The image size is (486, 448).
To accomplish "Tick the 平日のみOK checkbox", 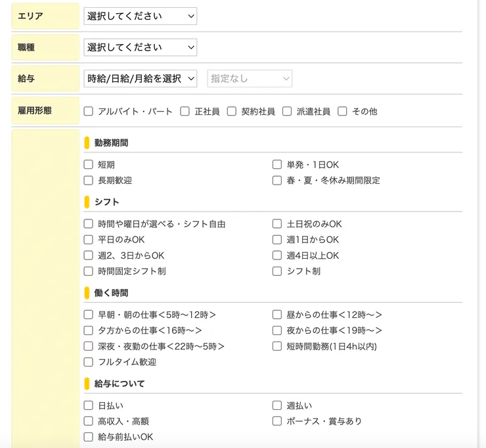I will [89, 240].
